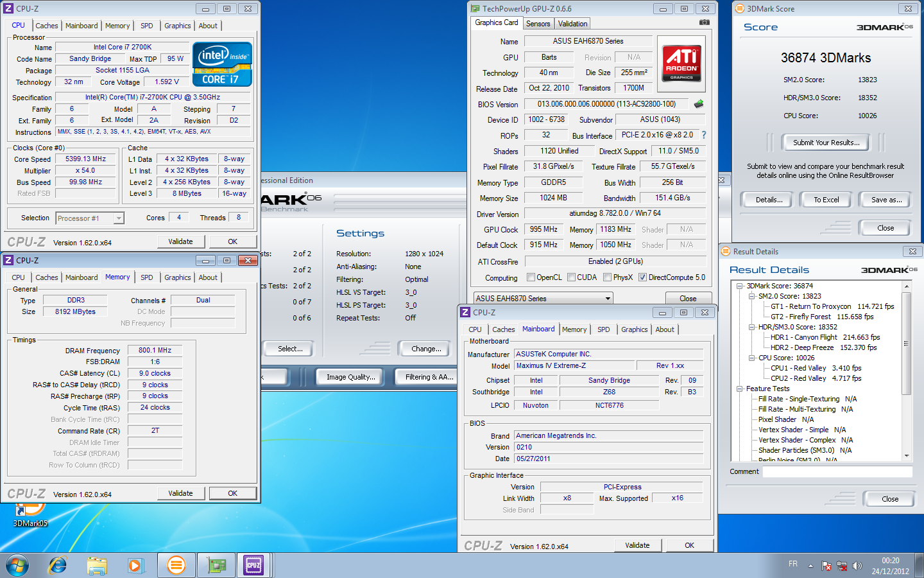Click the Details... button in 3DMark Score

(x=769, y=200)
